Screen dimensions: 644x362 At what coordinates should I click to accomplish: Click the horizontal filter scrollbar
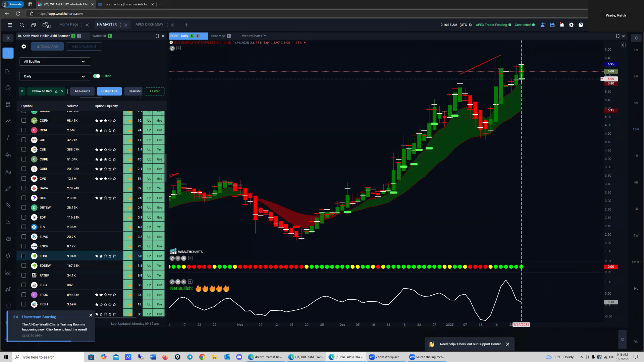91,98
